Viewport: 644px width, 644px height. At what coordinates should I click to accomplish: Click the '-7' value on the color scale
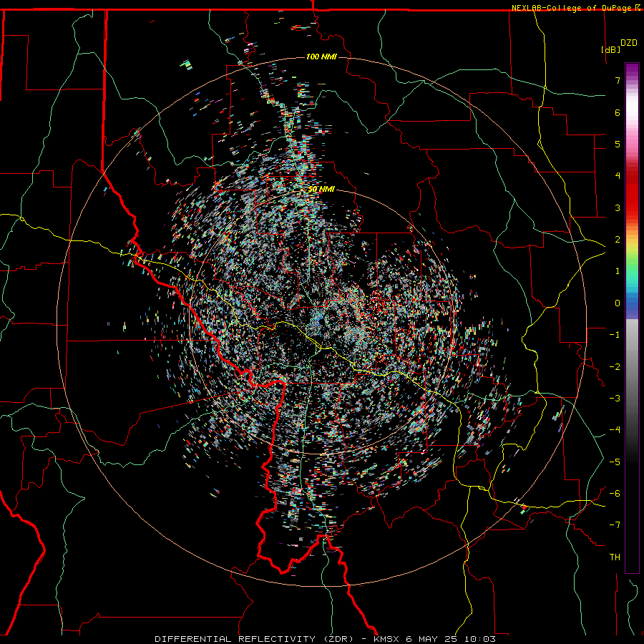pyautogui.click(x=615, y=525)
